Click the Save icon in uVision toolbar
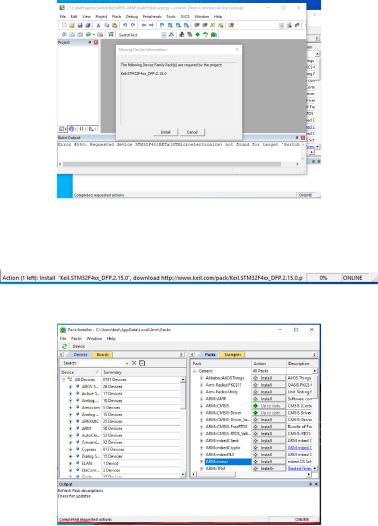 (x=80, y=25)
